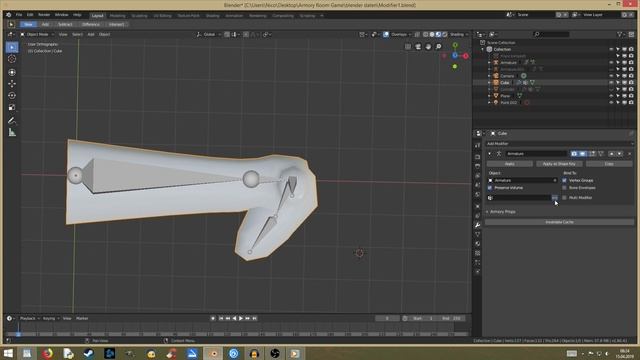
Task: Click the Blender logo menu icon
Action: [x=8, y=15]
